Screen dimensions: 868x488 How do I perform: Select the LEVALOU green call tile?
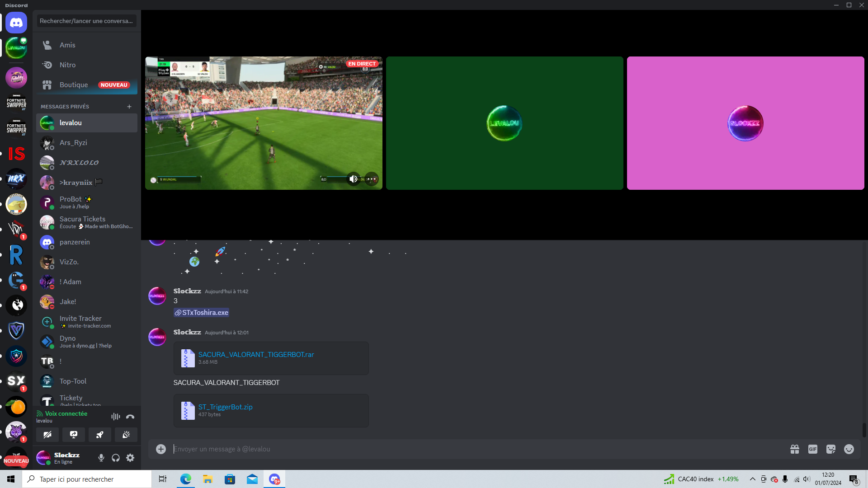pyautogui.click(x=505, y=123)
